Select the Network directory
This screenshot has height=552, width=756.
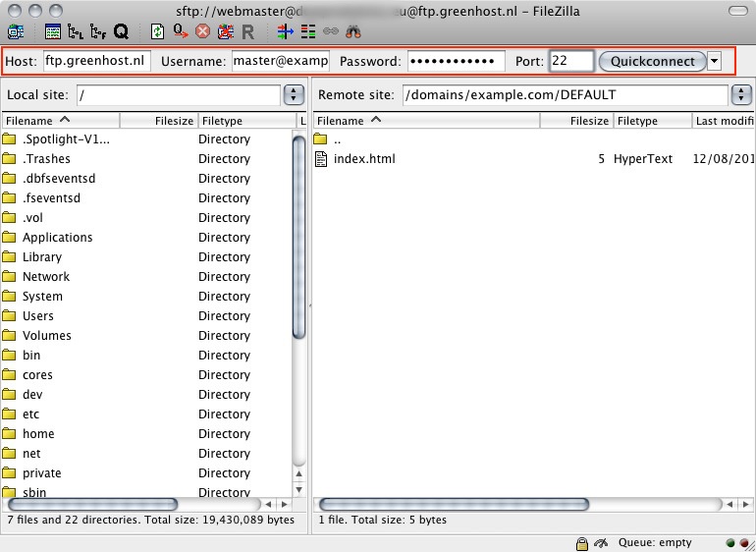[x=146, y=276]
